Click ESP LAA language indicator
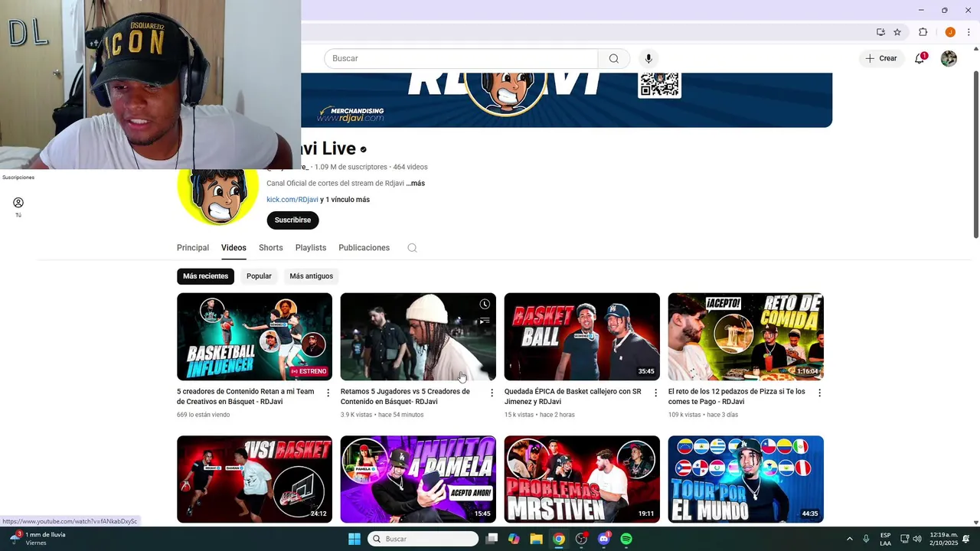The width and height of the screenshot is (980, 551). pos(885,539)
